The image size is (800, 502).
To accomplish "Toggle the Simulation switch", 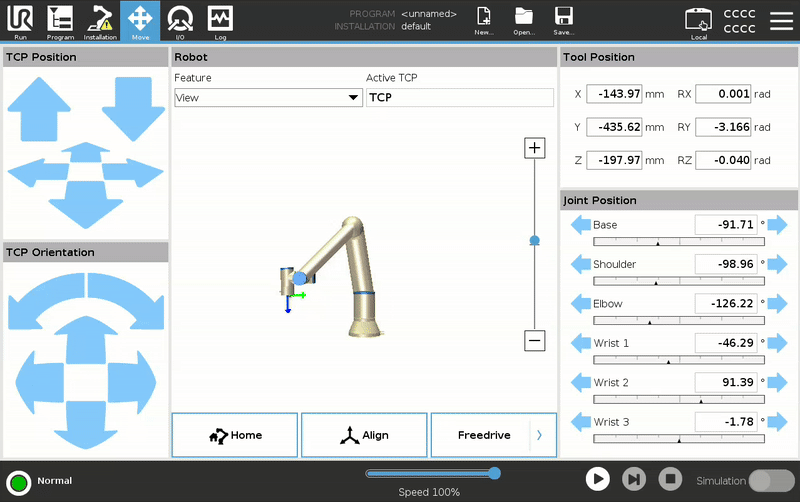I will 771,480.
